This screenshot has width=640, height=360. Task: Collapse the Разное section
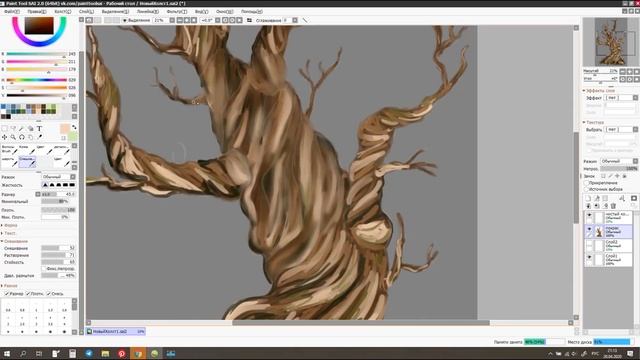[9, 286]
